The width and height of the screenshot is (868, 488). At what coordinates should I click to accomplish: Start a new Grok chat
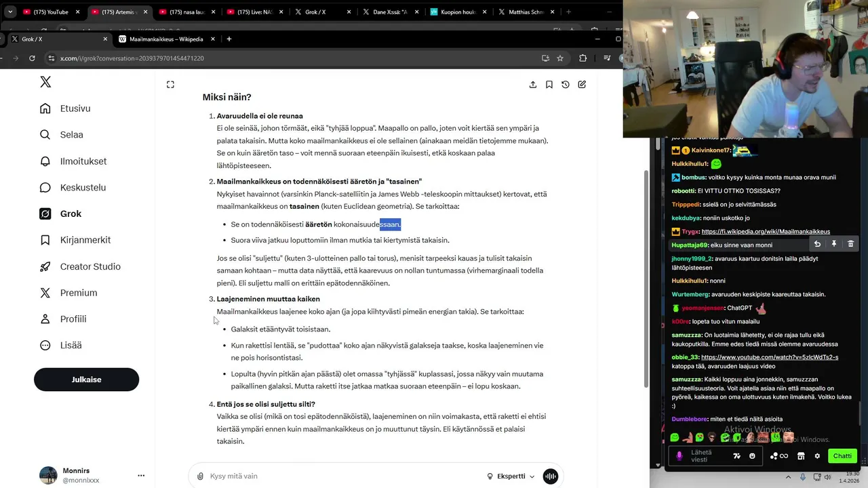[x=582, y=85]
